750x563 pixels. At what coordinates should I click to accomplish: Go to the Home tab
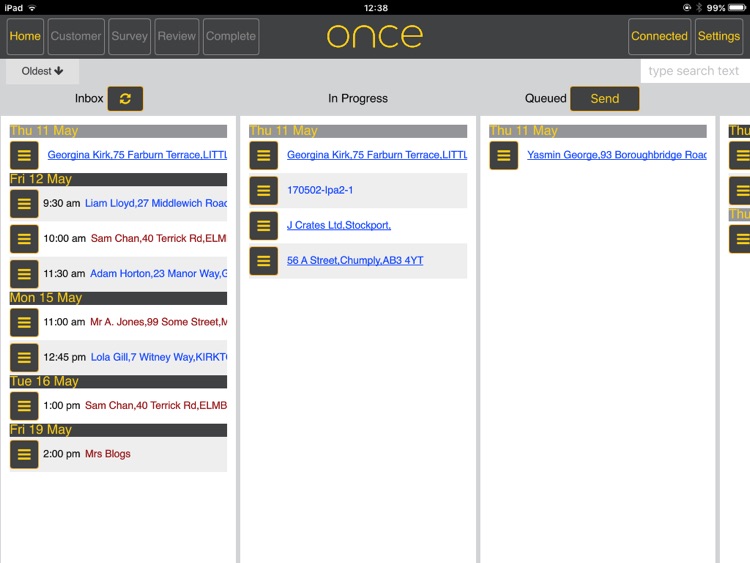25,36
